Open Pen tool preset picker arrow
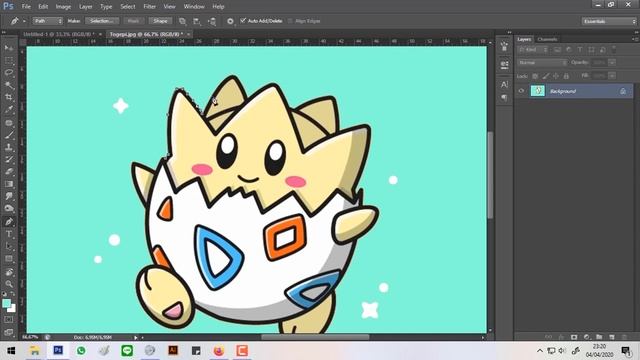640x360 pixels. click(24, 21)
